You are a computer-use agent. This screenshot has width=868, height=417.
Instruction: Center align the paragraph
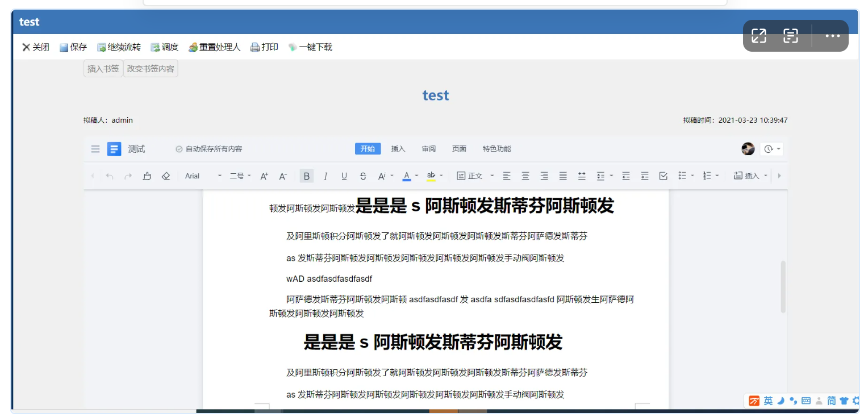point(525,176)
